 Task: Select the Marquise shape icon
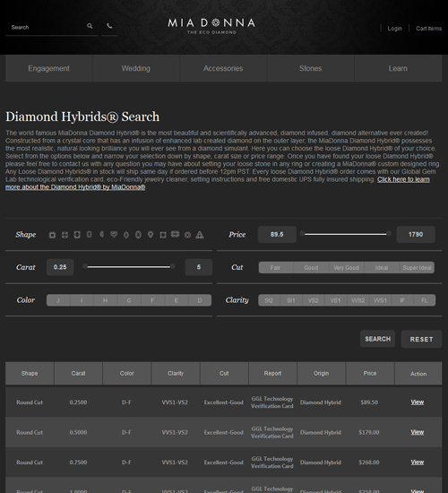[126, 235]
